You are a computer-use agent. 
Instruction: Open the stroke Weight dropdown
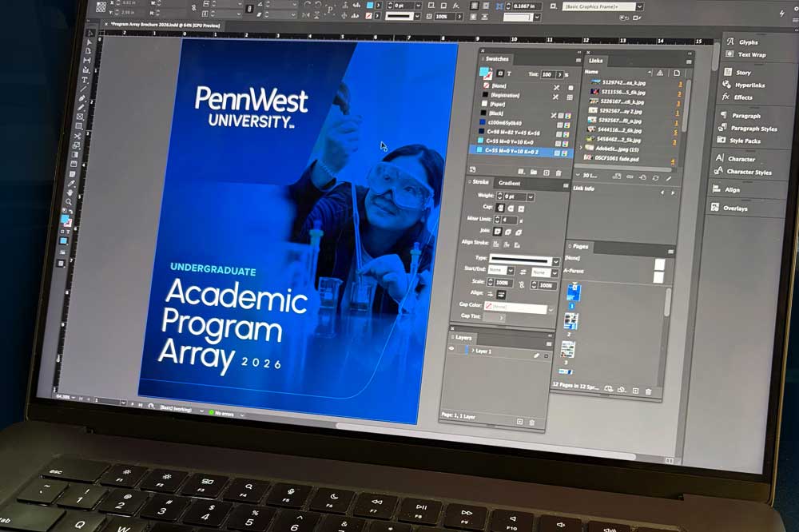click(531, 197)
